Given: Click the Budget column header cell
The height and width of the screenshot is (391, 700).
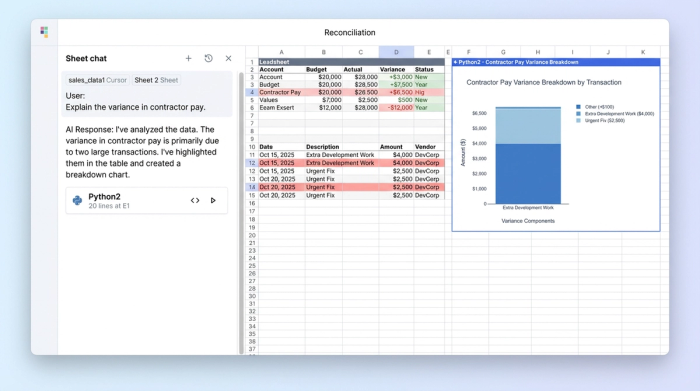Looking at the screenshot, I should click(x=324, y=70).
